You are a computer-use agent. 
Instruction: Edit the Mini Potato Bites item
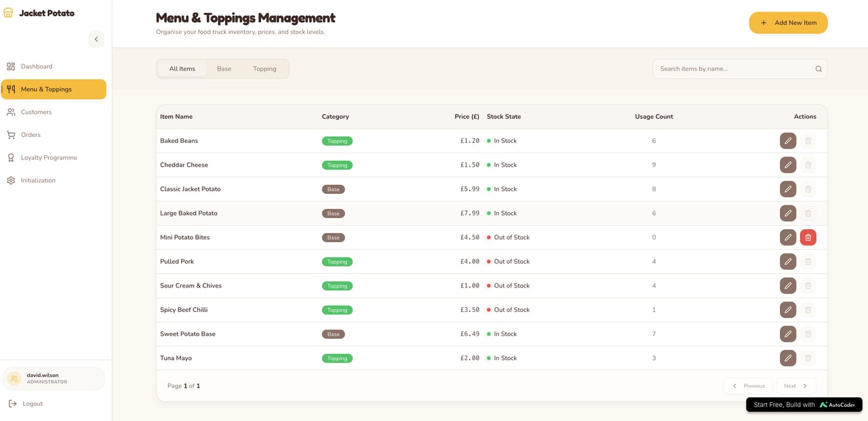click(787, 237)
